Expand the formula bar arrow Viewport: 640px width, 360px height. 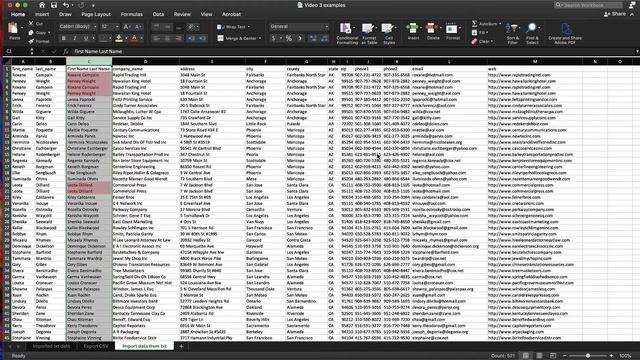click(637, 51)
